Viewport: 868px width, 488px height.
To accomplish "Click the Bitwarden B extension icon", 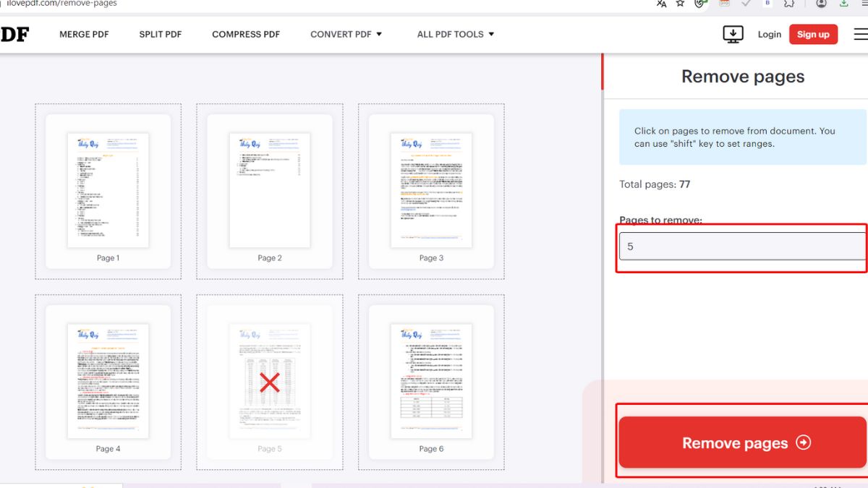I will click(x=767, y=4).
